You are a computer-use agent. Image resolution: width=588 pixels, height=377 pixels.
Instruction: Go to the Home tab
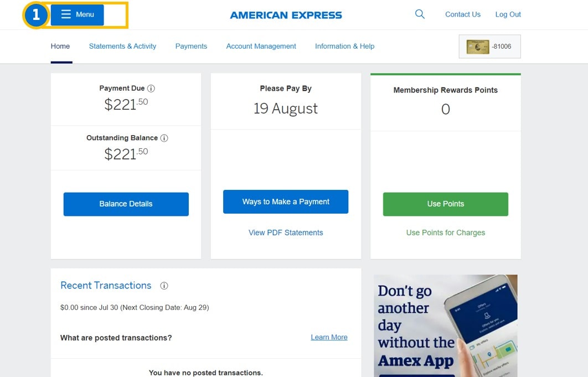pos(60,47)
